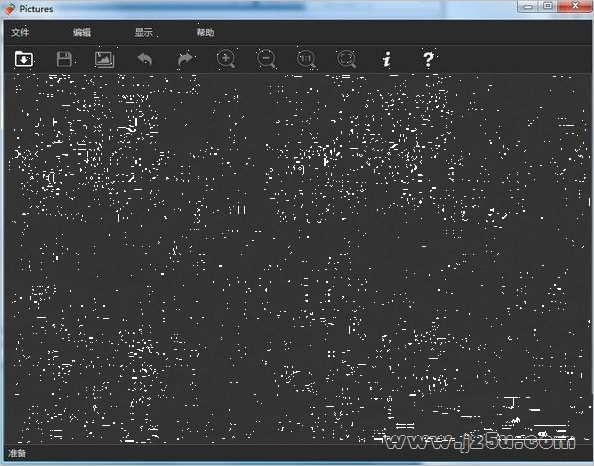Close the Pictures window
Viewport: 594px width, 466px height.
pyautogui.click(x=574, y=6)
